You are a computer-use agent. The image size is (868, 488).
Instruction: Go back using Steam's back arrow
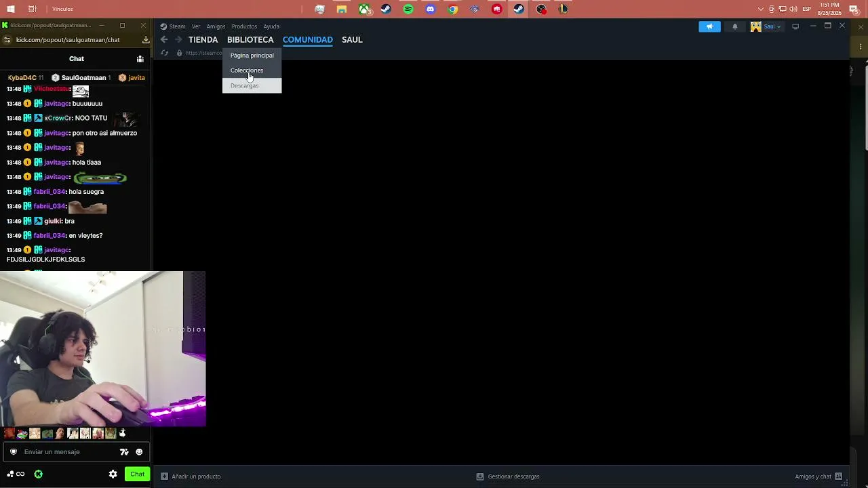pyautogui.click(x=164, y=40)
